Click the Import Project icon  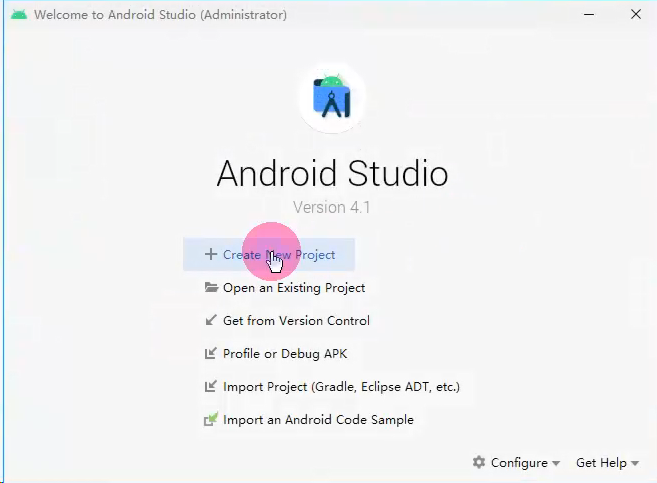211,386
